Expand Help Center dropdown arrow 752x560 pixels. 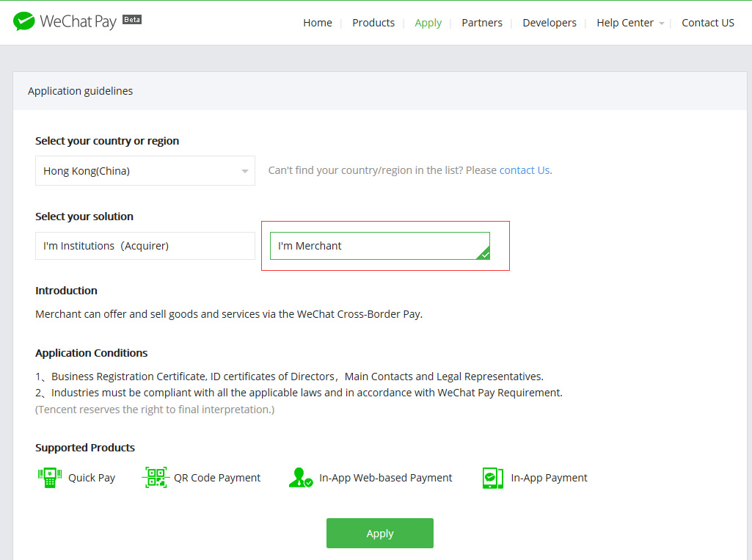(x=662, y=23)
